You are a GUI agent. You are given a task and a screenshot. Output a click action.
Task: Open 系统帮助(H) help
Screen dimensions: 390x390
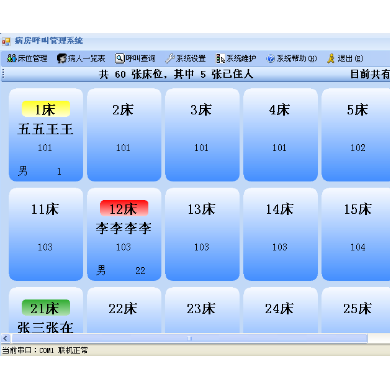[x=292, y=59]
